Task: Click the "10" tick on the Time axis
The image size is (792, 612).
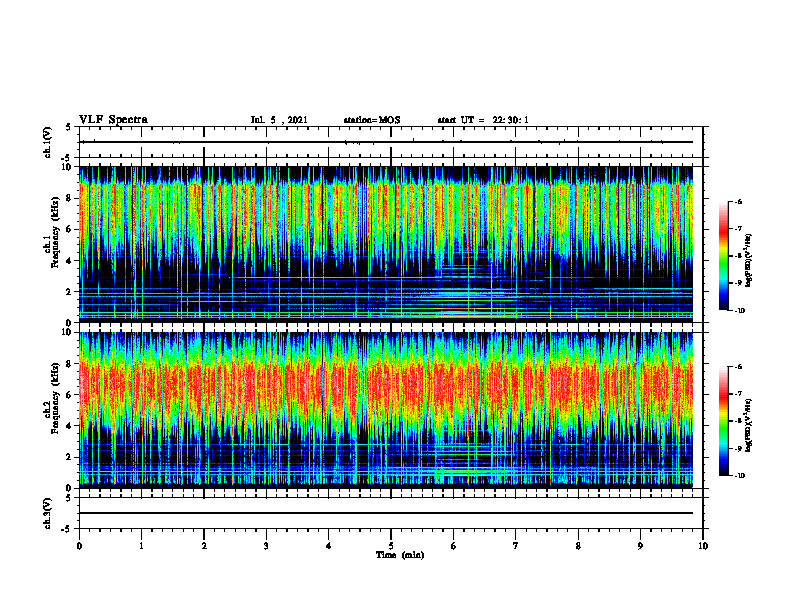Action: click(703, 546)
